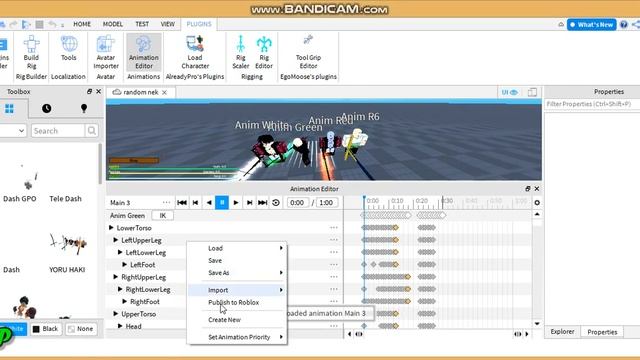Float the Animation Editor panel
The image size is (640, 360).
pyautogui.click(x=527, y=189)
